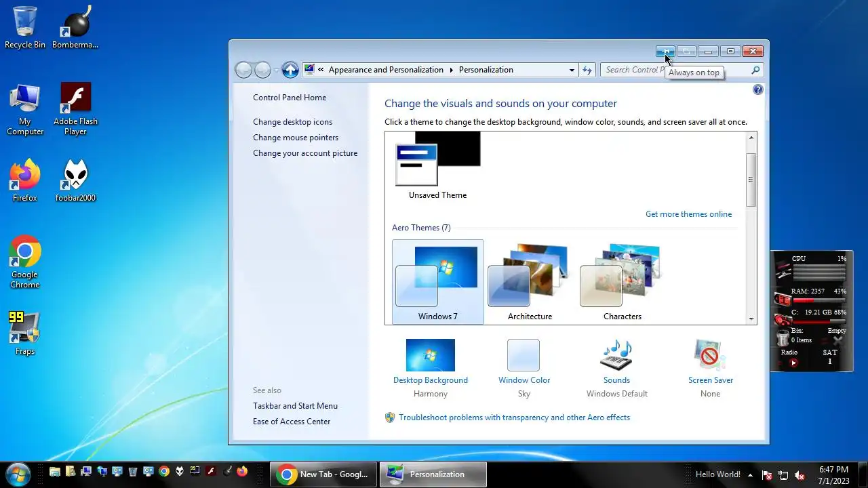Open Screen Saver settings

pos(710,367)
